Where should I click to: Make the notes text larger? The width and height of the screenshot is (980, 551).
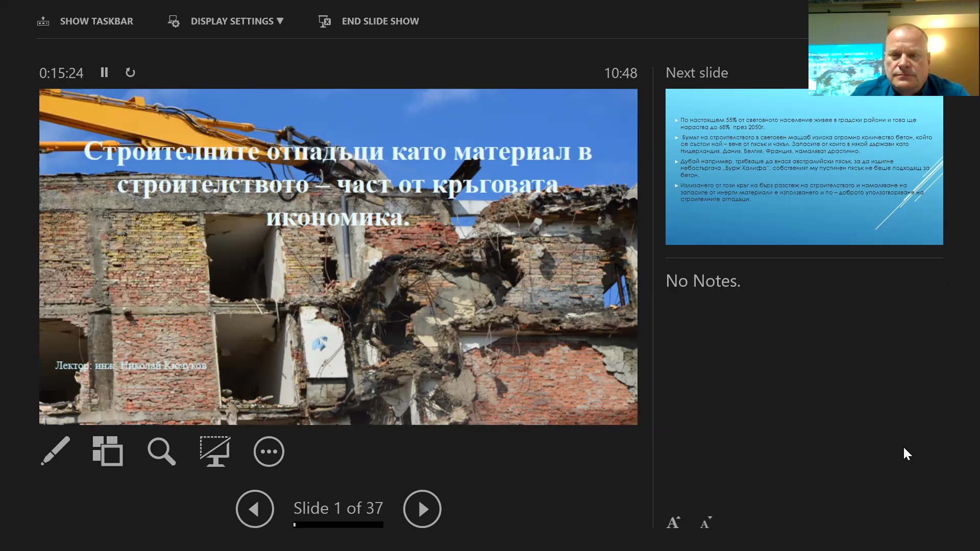point(673,522)
